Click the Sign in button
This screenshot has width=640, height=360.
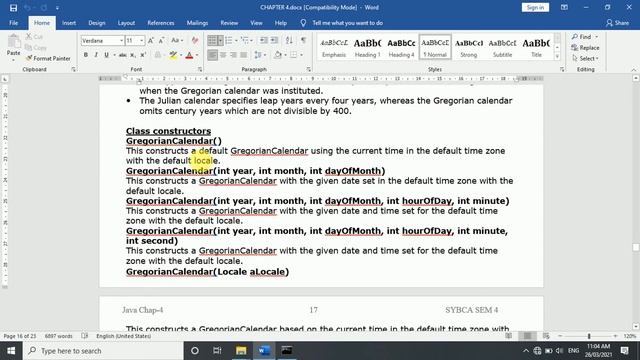pos(535,7)
